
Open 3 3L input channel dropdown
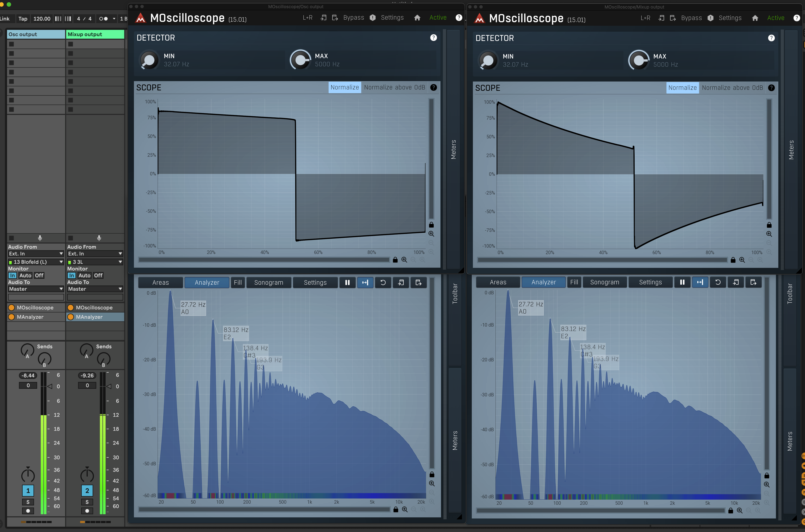pos(95,262)
